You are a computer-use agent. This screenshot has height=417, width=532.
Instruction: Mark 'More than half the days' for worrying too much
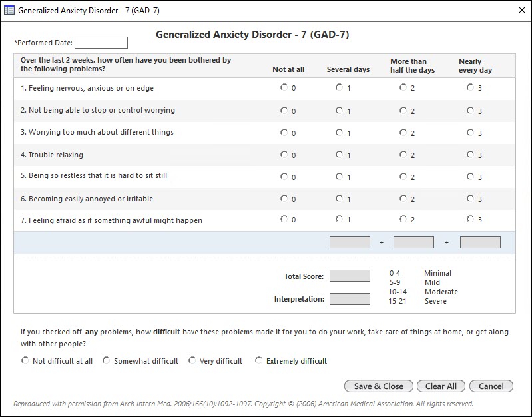403,133
